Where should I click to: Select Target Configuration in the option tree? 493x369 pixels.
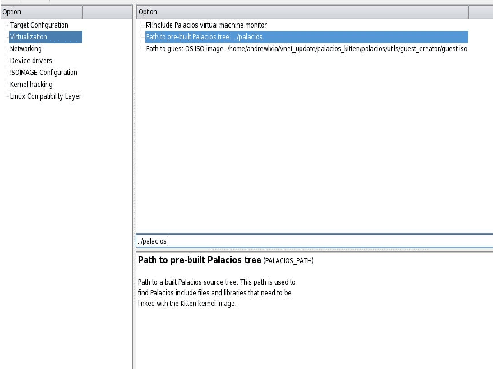tap(39, 25)
